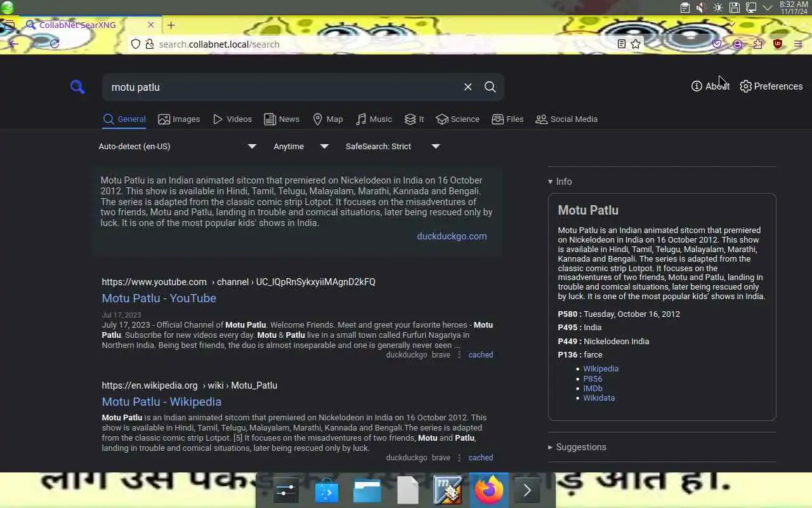Open the About page
The image size is (812, 508).
point(710,86)
